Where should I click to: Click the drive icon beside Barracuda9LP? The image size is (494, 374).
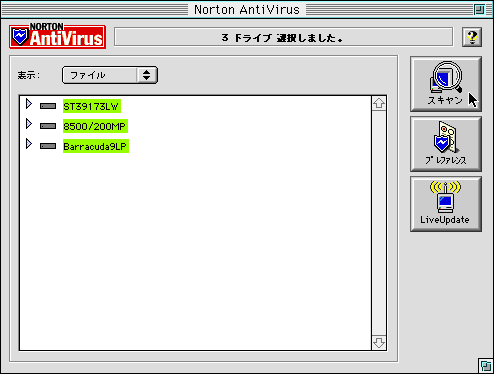(48, 146)
